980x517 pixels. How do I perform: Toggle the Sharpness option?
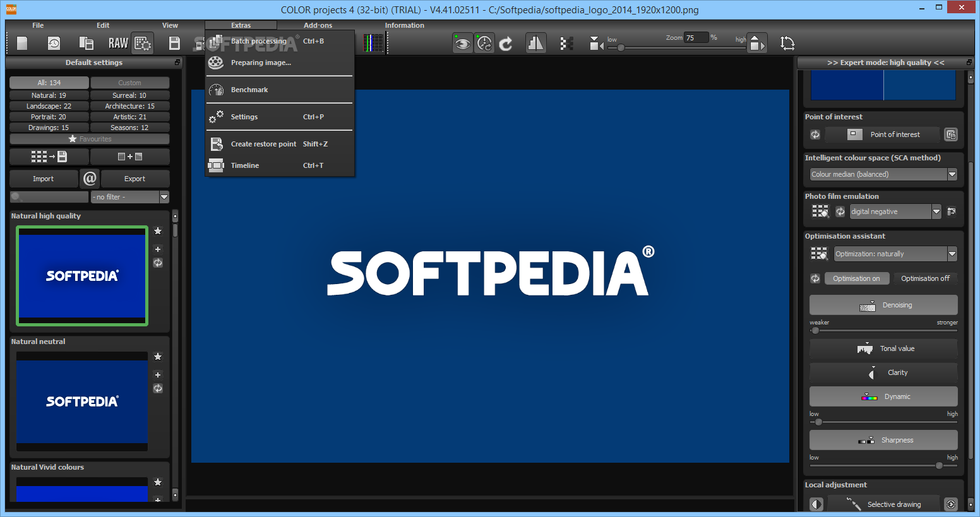click(883, 440)
